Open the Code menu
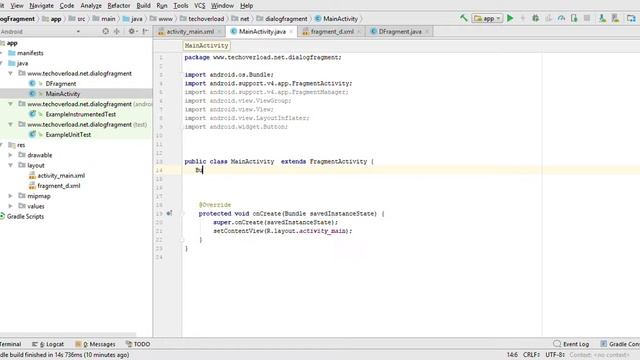Image resolution: width=640 pixels, height=360 pixels. click(67, 6)
